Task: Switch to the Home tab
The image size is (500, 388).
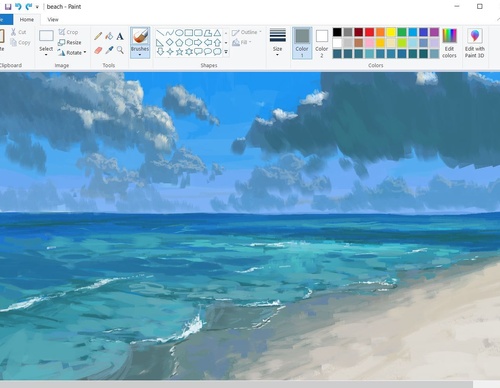Action: click(x=27, y=20)
